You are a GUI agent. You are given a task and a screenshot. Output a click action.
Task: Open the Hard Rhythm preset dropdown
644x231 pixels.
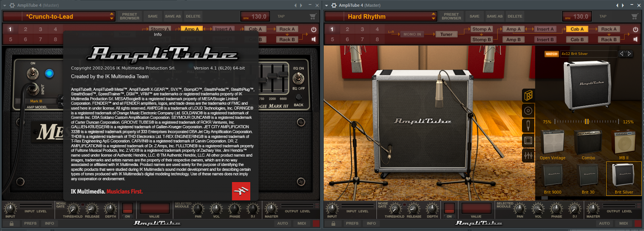pos(380,16)
